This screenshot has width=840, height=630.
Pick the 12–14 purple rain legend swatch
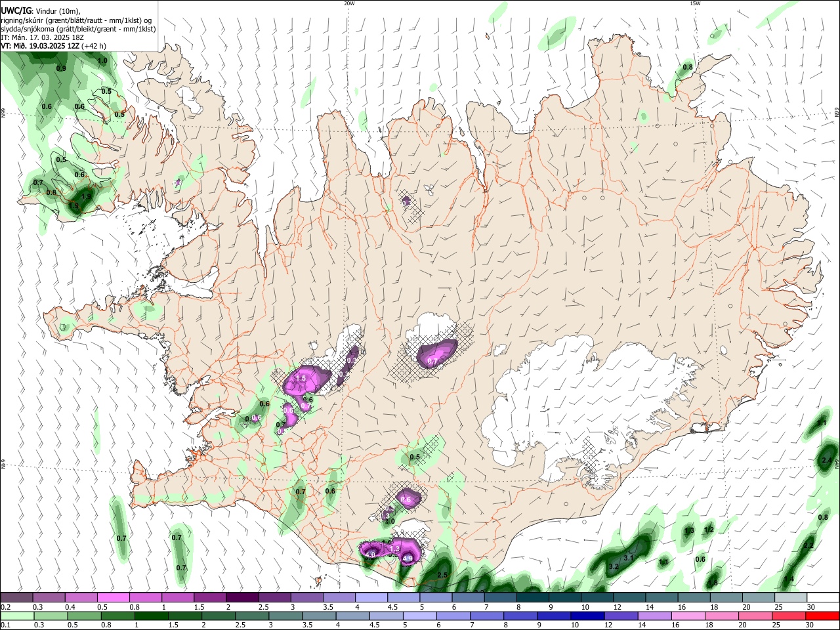point(619,616)
